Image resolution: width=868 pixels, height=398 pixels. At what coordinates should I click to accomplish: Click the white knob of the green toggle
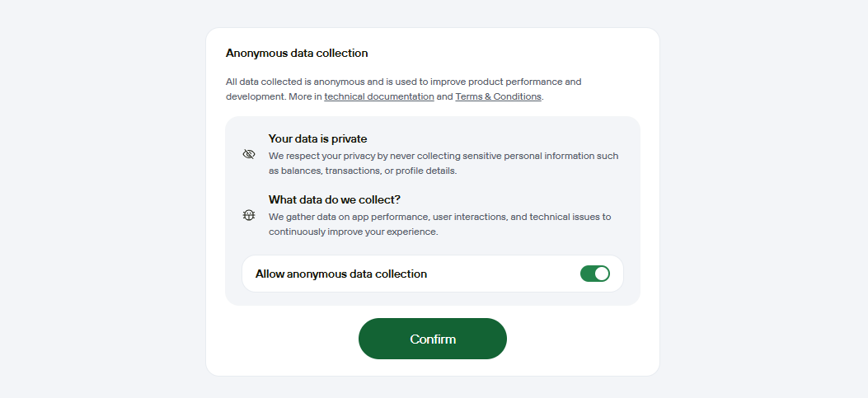(602, 274)
